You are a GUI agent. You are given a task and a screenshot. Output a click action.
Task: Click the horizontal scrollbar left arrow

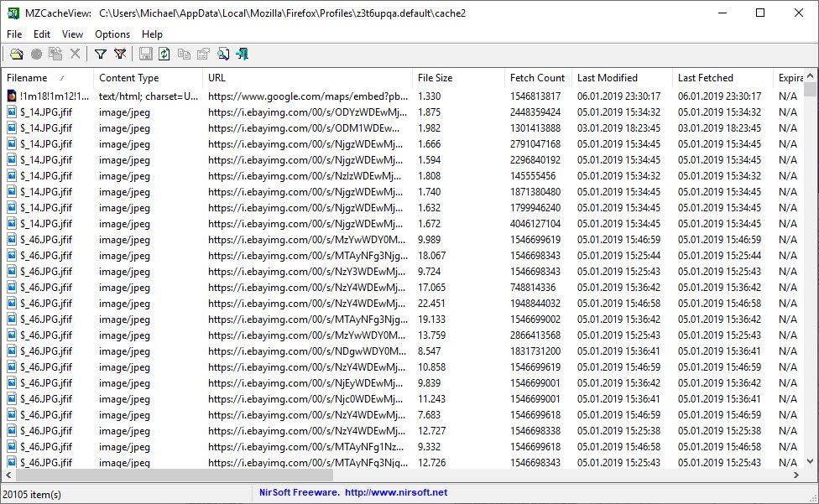[8, 475]
